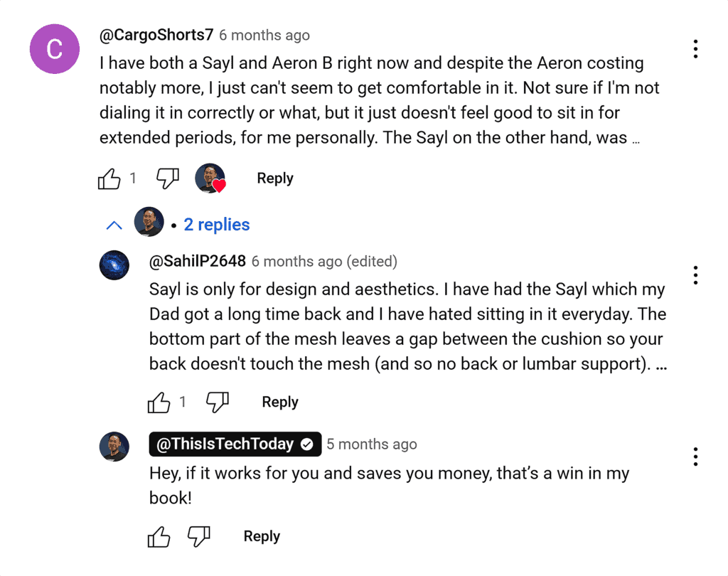Collapse the replies using the chevron arrow
This screenshot has width=728, height=576.
point(114,225)
